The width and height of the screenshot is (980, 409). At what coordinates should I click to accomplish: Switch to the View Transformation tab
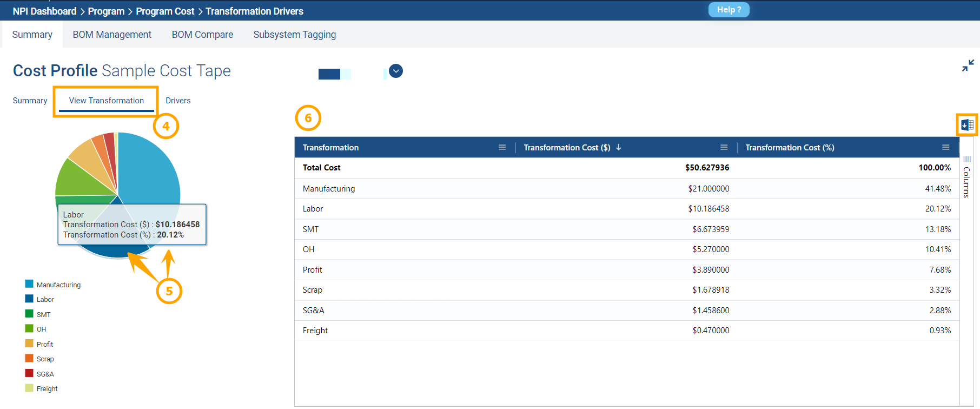coord(106,101)
